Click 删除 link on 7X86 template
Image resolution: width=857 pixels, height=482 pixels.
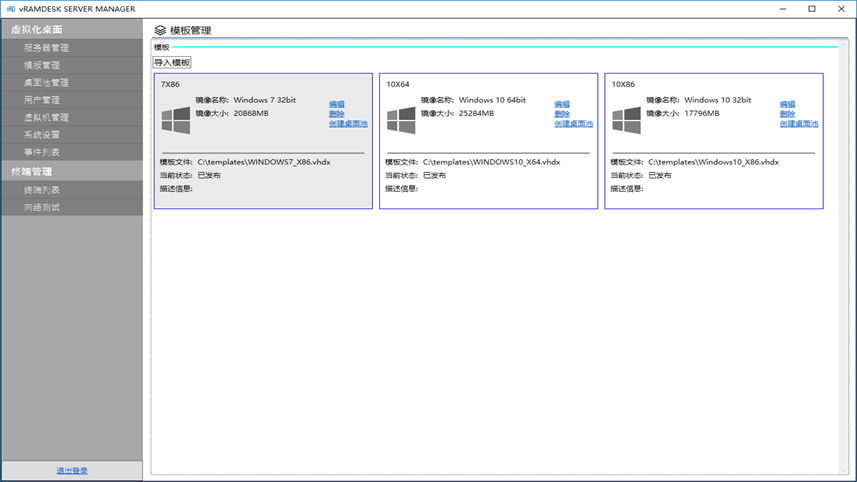tap(337, 114)
